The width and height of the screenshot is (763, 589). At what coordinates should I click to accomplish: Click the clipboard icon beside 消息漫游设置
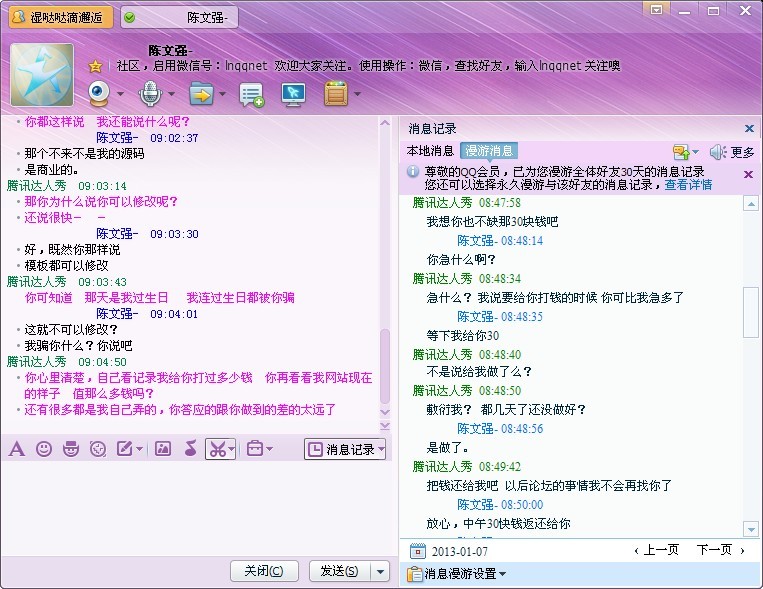[415, 574]
